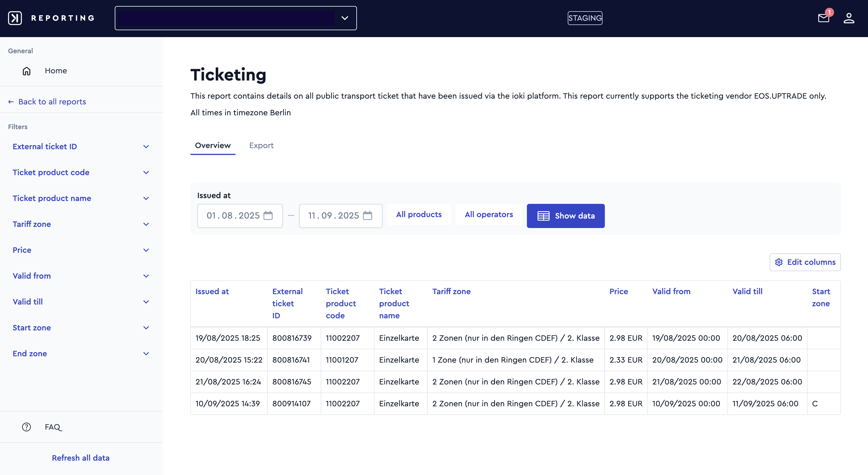Open the user profile icon
Screen dimensions: 868x475
click(x=849, y=18)
